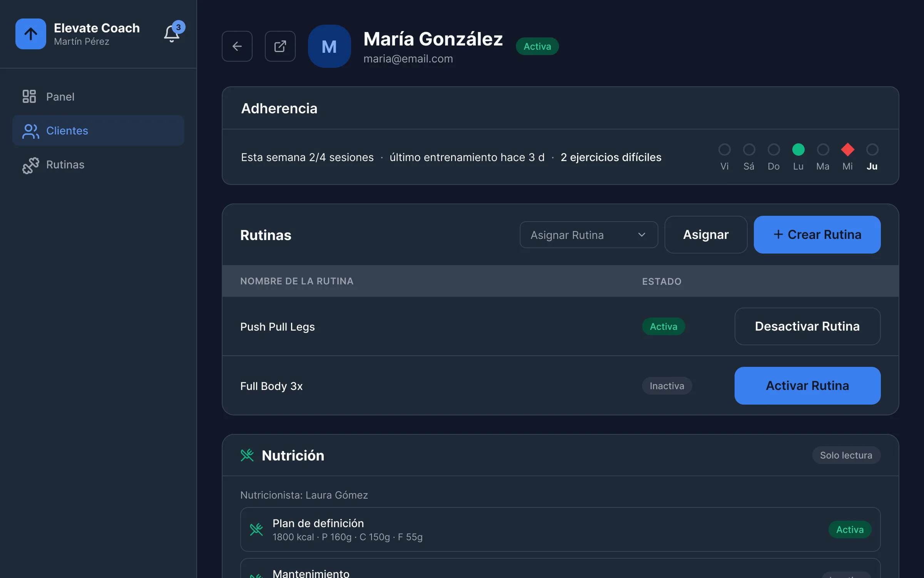924x578 pixels.
Task: Open client profile in external window icon
Action: 280,46
